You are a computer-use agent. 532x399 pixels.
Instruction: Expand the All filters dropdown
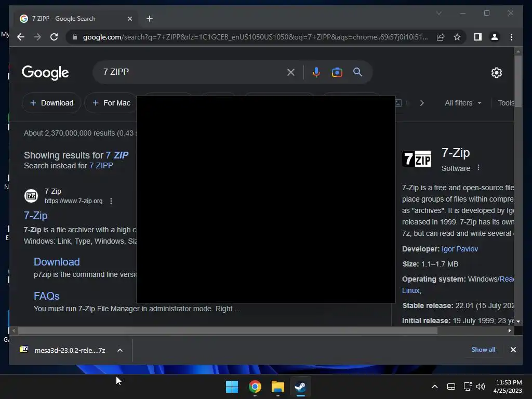[463, 103]
